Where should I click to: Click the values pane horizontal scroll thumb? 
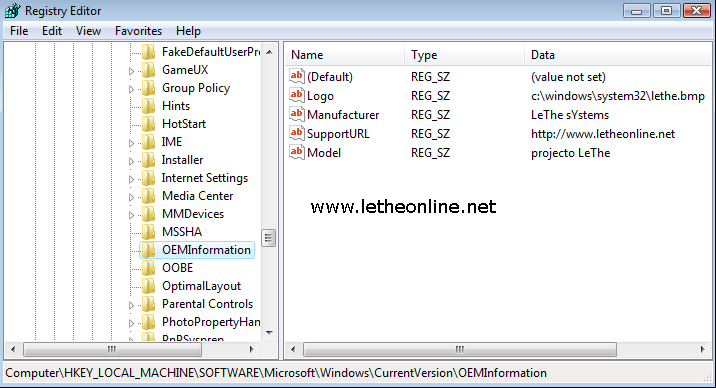pyautogui.click(x=460, y=349)
